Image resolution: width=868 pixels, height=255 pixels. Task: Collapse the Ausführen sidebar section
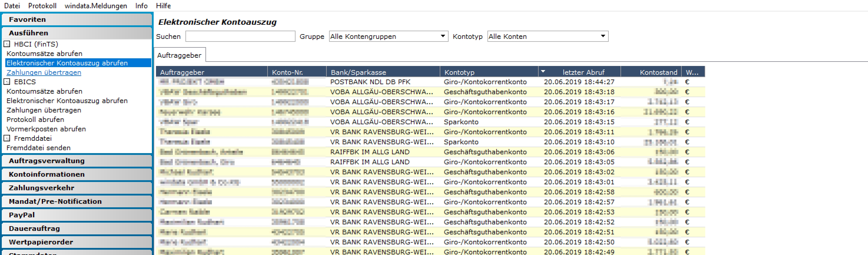(x=77, y=33)
